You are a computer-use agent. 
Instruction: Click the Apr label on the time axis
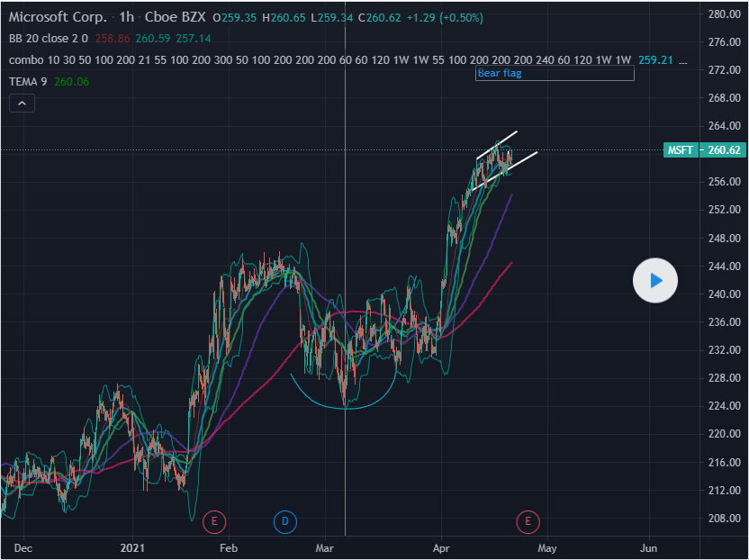tap(441, 547)
